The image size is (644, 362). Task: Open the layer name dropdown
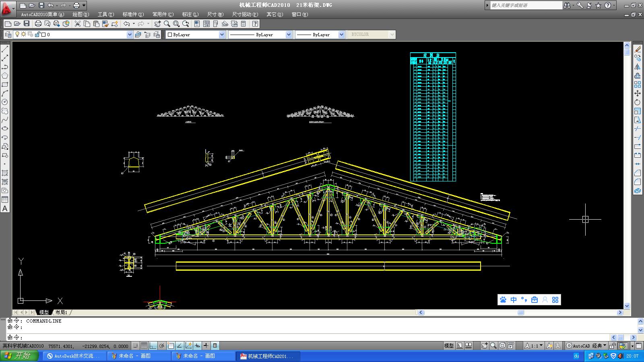tap(130, 35)
